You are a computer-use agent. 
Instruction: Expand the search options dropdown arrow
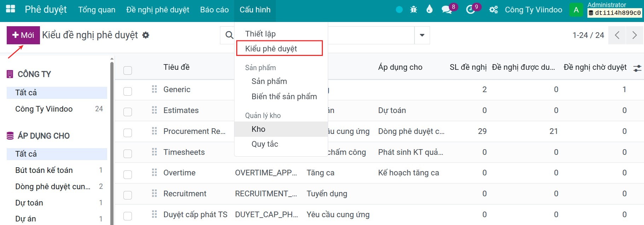pyautogui.click(x=422, y=35)
